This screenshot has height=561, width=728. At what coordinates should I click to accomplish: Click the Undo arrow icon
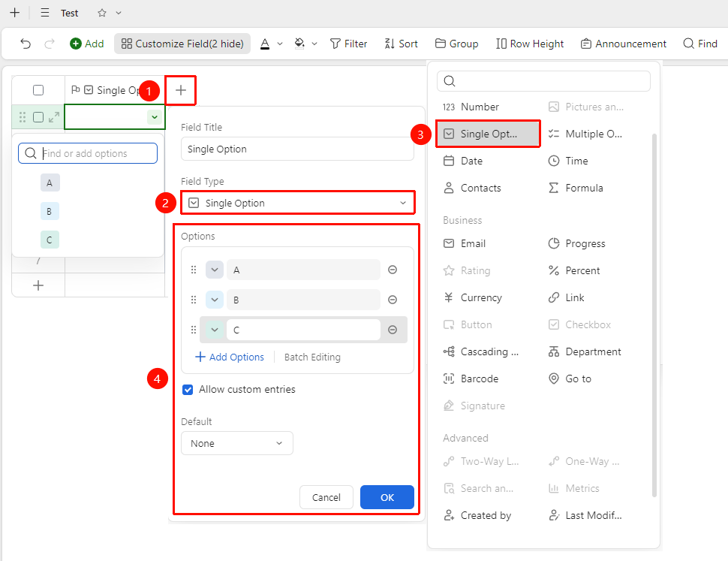pyautogui.click(x=26, y=44)
